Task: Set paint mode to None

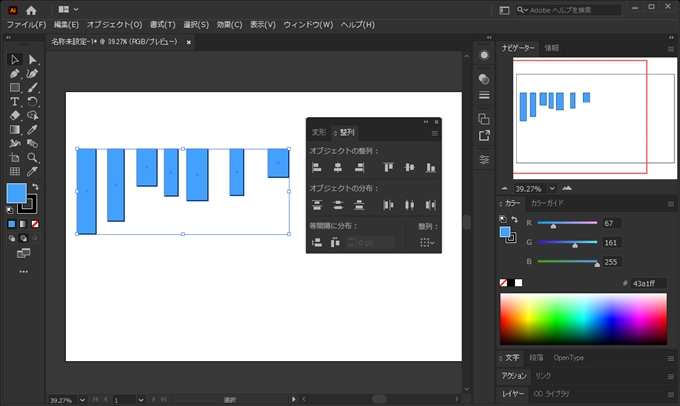Action: coord(35,224)
